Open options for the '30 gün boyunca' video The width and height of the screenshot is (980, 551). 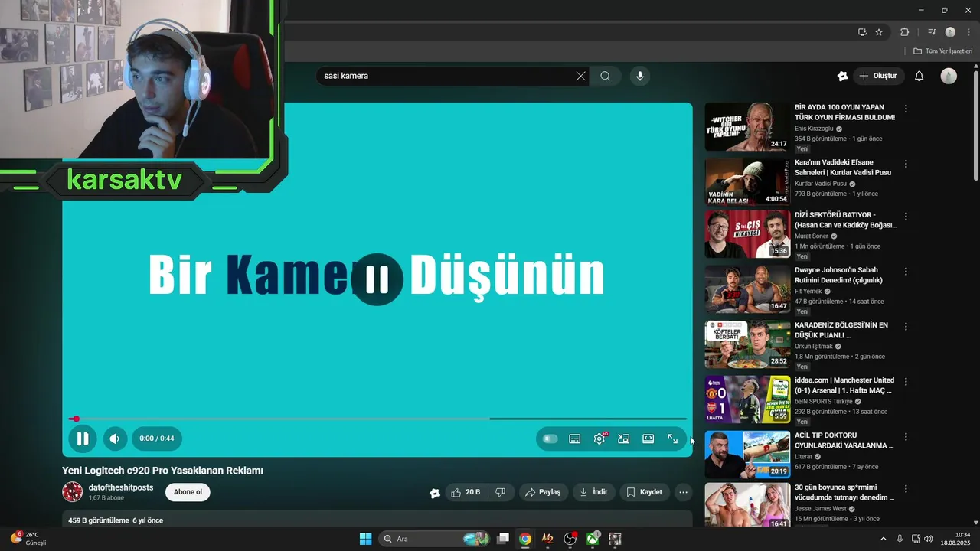click(x=906, y=488)
